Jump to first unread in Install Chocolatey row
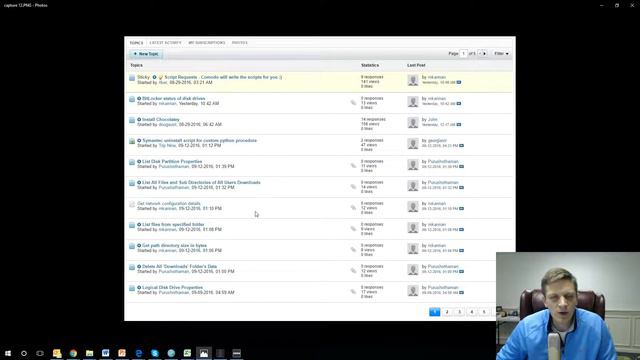This screenshot has width=640, height=360. (139, 120)
